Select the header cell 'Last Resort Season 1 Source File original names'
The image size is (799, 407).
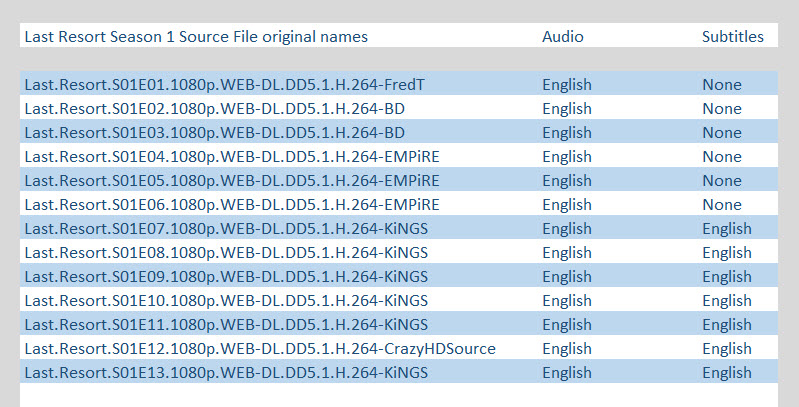[196, 37]
